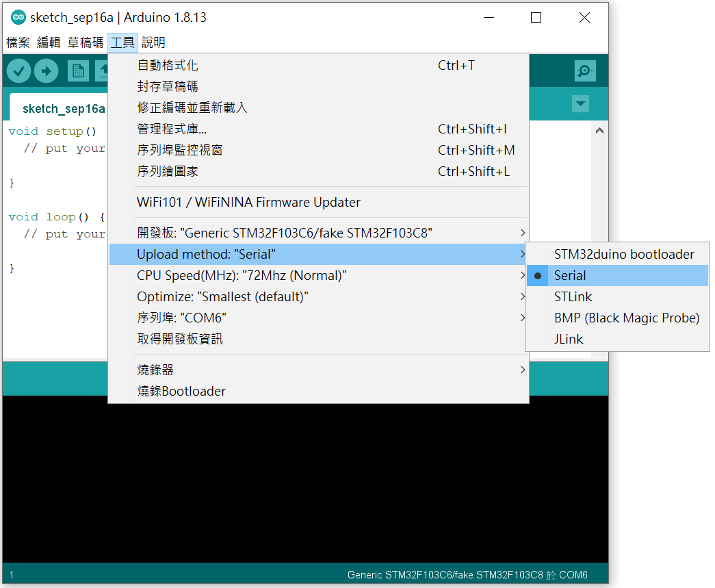Close the Arduino window
Viewport: 715px width, 588px height.
pyautogui.click(x=584, y=18)
